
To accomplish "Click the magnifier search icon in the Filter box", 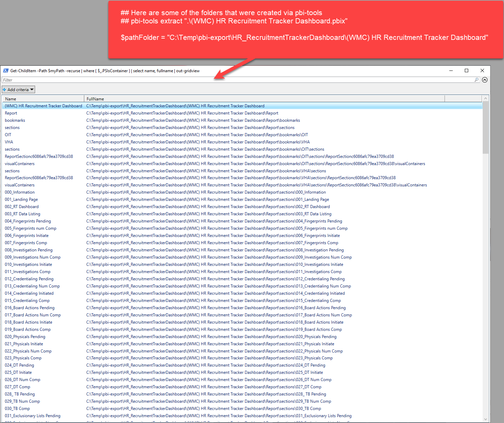I will 476,79.
